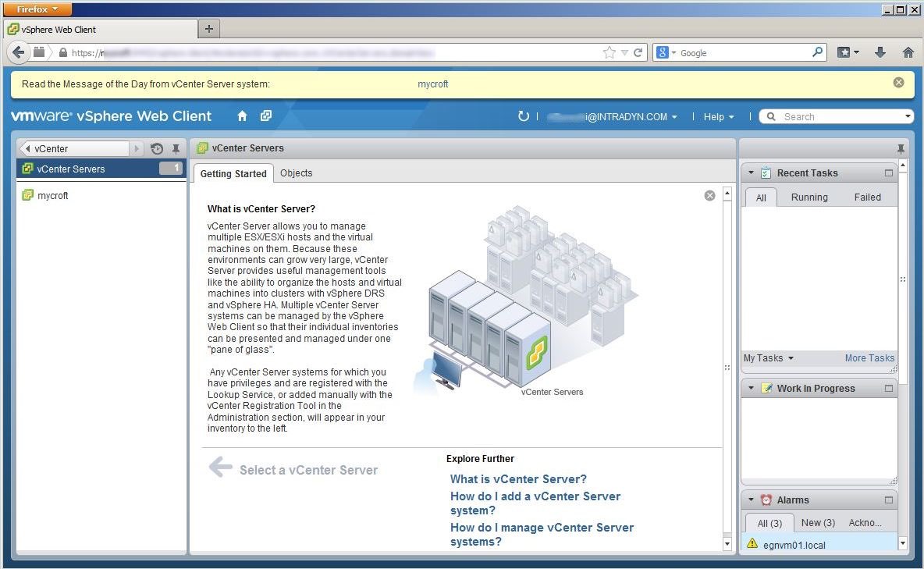
Task: Open the Firefox bookmarks menu icon
Action: (x=848, y=52)
